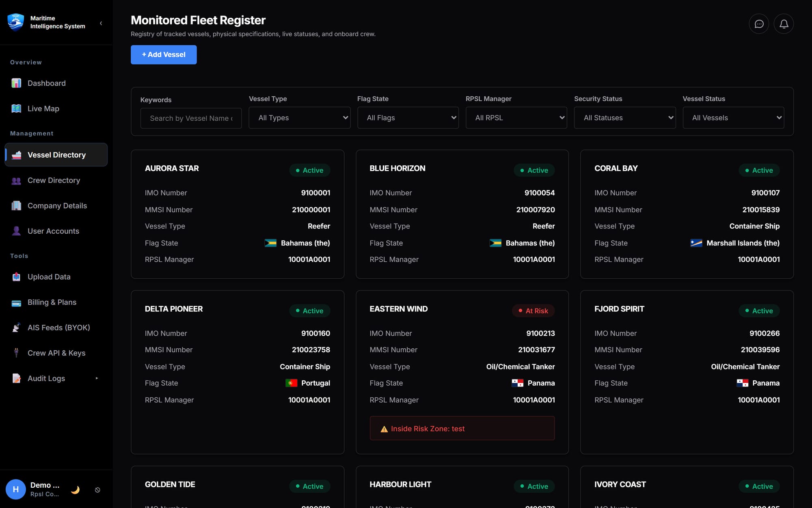Click the Crew API & Keys plug icon
Image resolution: width=812 pixels, height=508 pixels.
click(x=16, y=353)
